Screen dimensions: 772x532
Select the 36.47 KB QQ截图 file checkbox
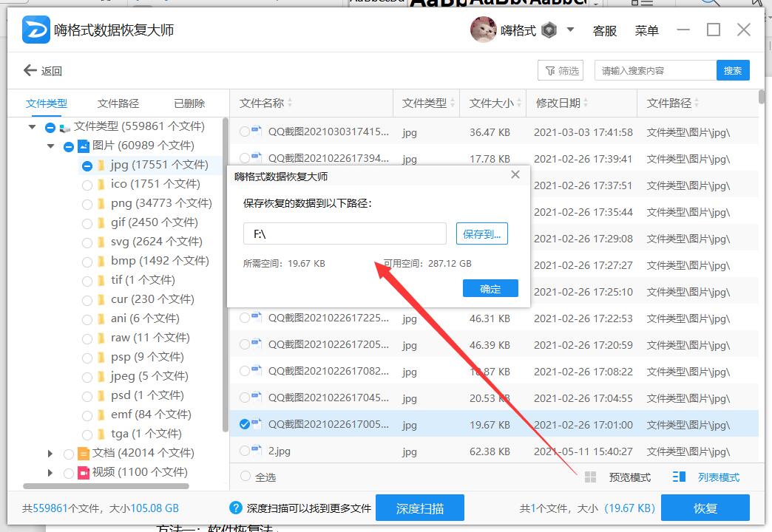(x=245, y=132)
